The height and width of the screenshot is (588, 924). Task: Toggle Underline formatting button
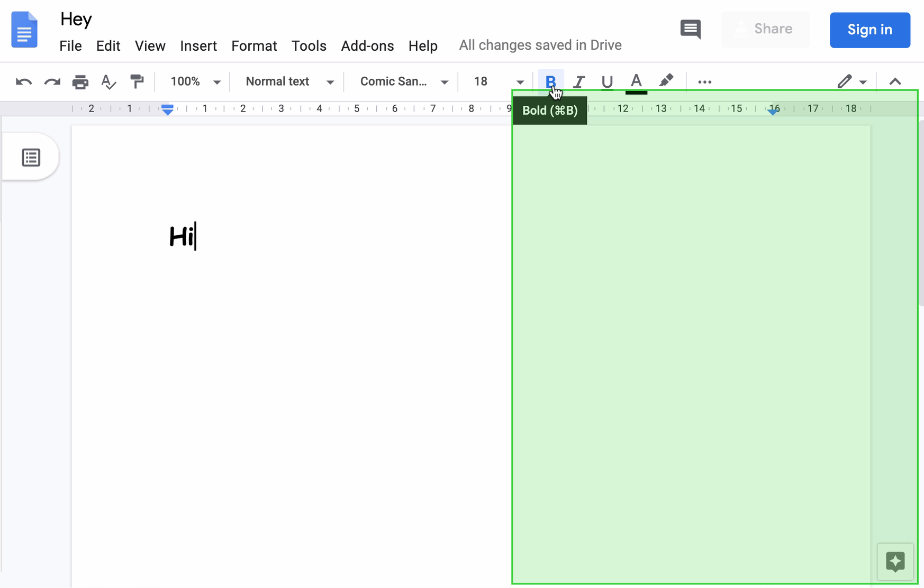607,82
